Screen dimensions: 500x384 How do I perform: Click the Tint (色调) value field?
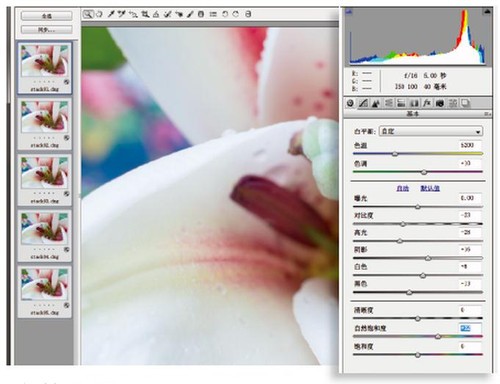[470, 163]
